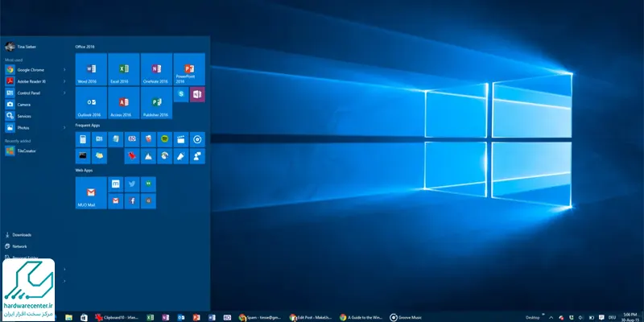Switch to the Spam Chrome taskbar window
Screen dimensions: 644x322
(x=260, y=317)
